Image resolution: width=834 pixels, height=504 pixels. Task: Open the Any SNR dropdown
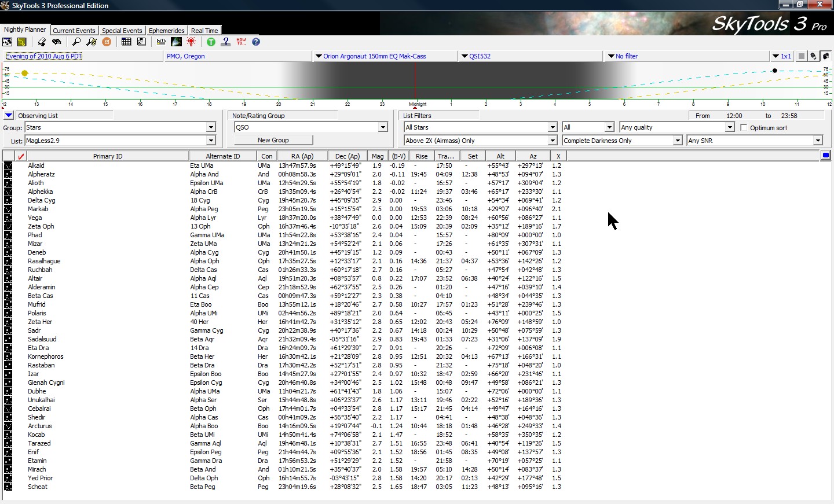click(x=817, y=141)
